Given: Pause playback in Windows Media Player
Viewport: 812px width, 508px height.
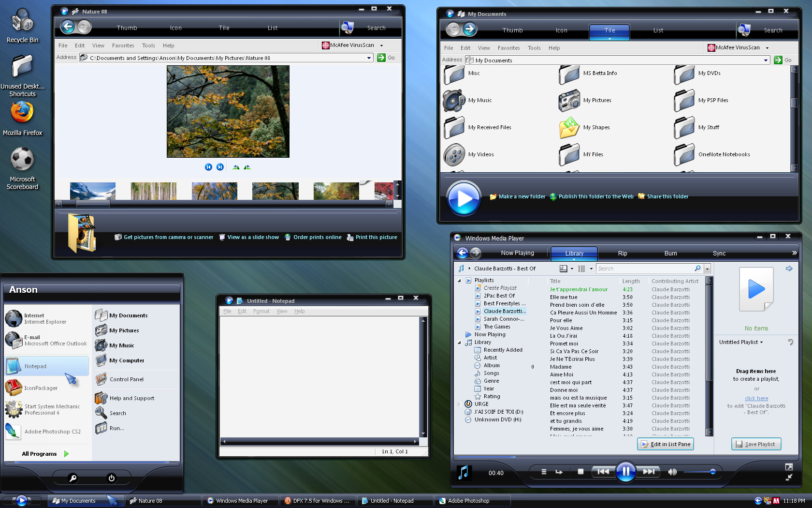Looking at the screenshot, I should [x=625, y=472].
